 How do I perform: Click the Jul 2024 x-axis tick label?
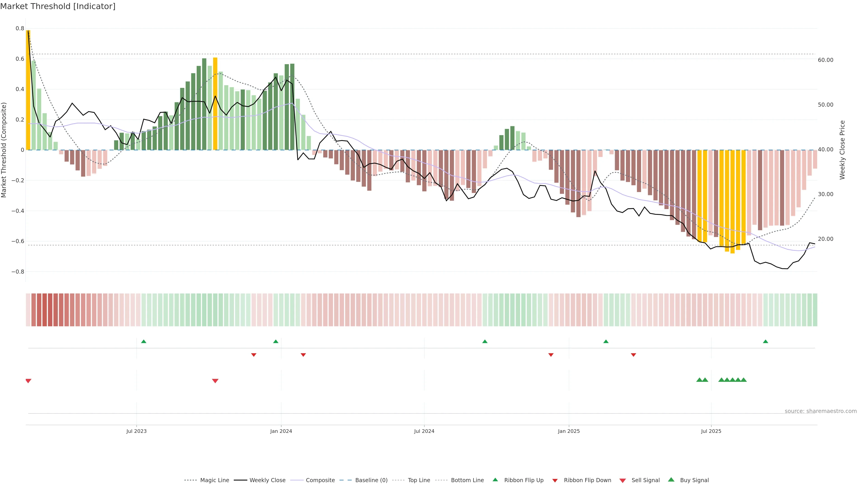[x=424, y=431]
